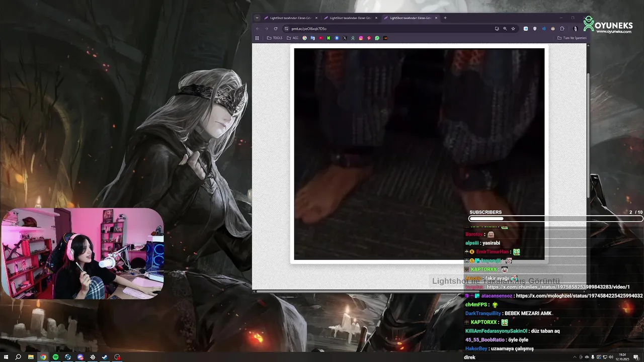Screen dimensions: 644x362
Task: Open the browser extensions puzzle icon
Action: coord(562,29)
